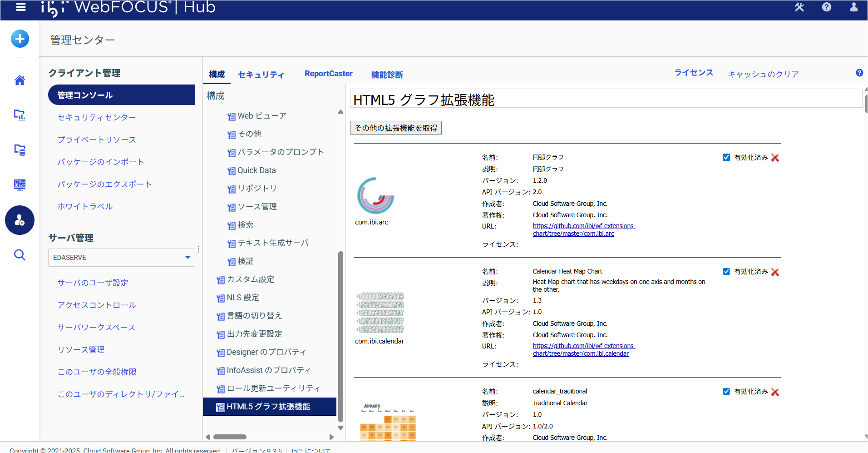
Task: Switch to the ReportCaster tab
Action: click(x=328, y=74)
